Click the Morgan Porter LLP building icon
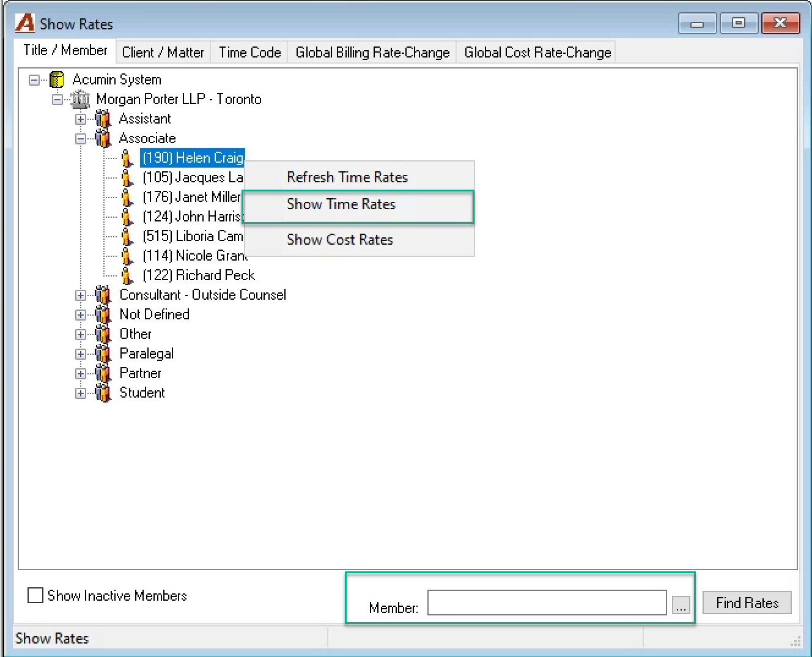The height and width of the screenshot is (657, 812). pos(80,99)
